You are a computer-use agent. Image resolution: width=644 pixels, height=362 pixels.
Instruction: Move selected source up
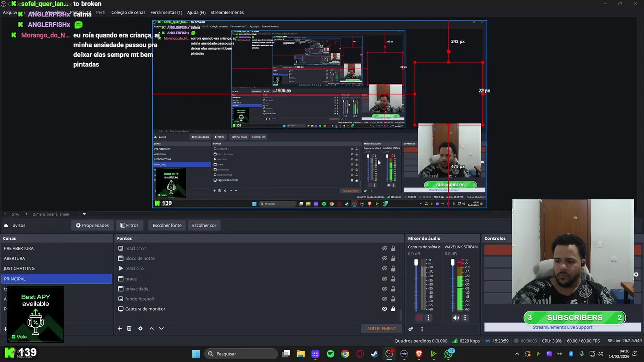tap(152, 328)
